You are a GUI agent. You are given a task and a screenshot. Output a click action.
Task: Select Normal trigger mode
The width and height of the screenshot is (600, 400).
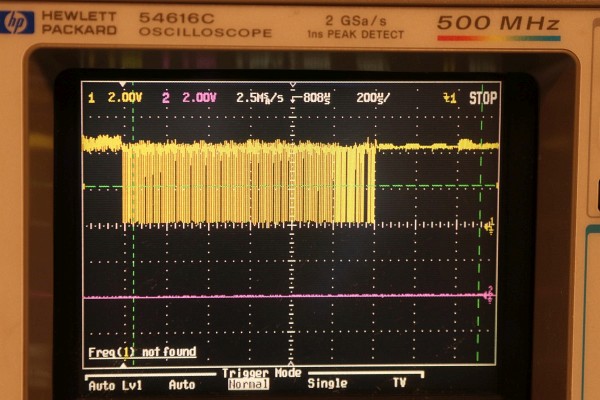click(x=248, y=383)
